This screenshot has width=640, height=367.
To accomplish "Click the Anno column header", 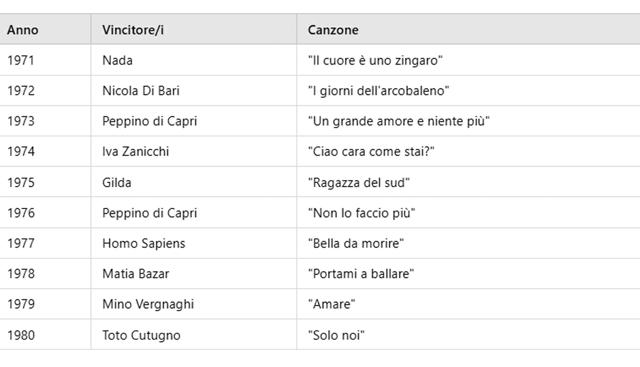I will pos(23,30).
